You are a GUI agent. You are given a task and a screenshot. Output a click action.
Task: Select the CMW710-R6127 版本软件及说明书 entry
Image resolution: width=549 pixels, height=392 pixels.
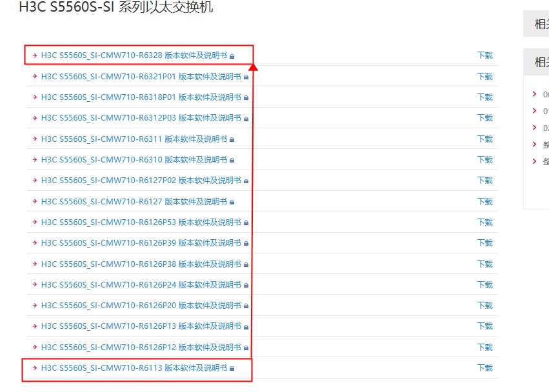[x=134, y=202]
